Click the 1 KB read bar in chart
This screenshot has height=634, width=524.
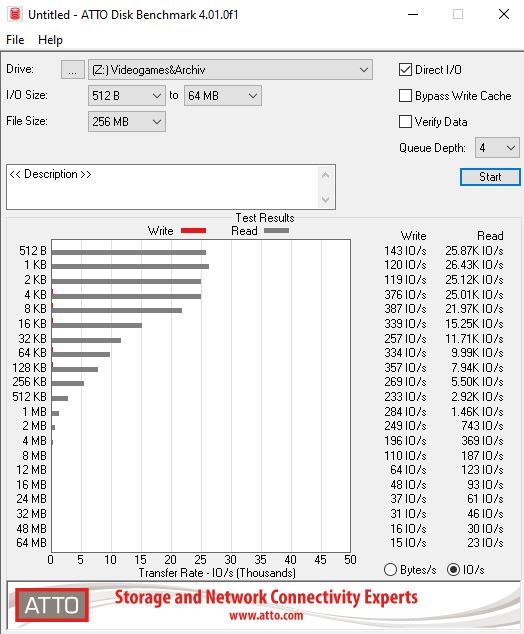pyautogui.click(x=130, y=266)
